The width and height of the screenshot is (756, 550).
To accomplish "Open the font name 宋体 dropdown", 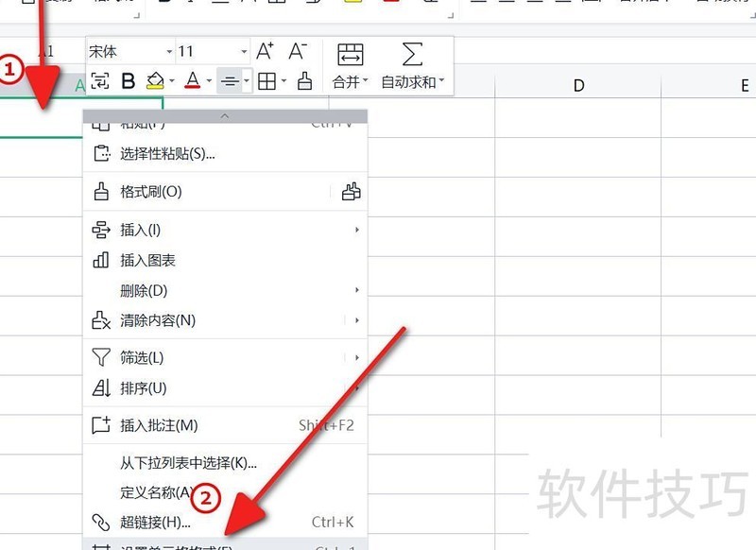I will (169, 52).
